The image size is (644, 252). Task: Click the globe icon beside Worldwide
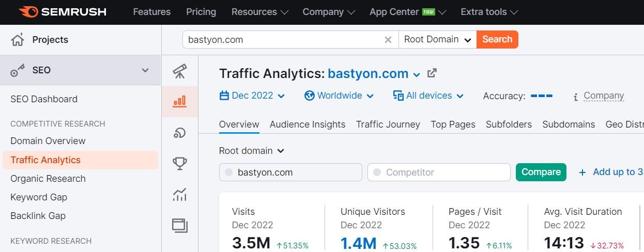310,96
